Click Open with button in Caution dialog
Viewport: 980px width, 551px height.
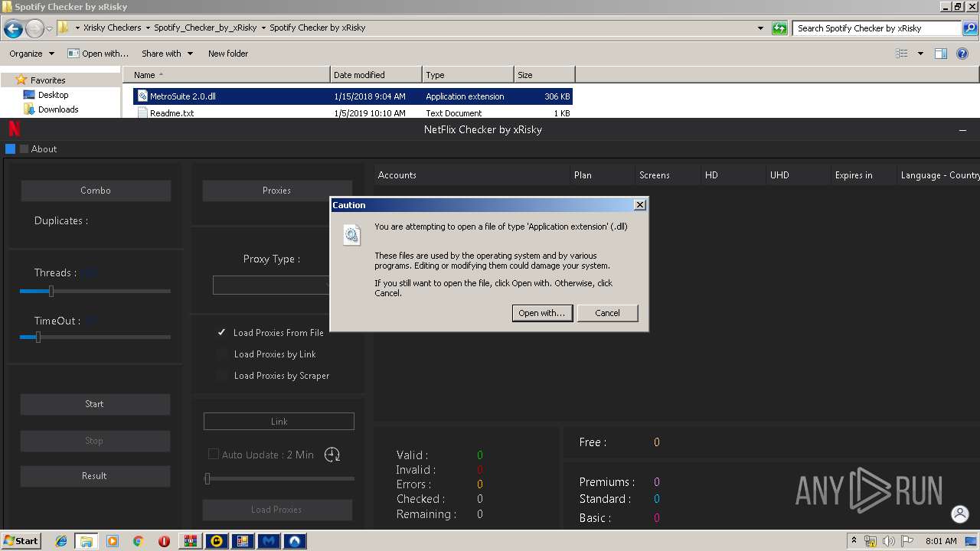(542, 313)
